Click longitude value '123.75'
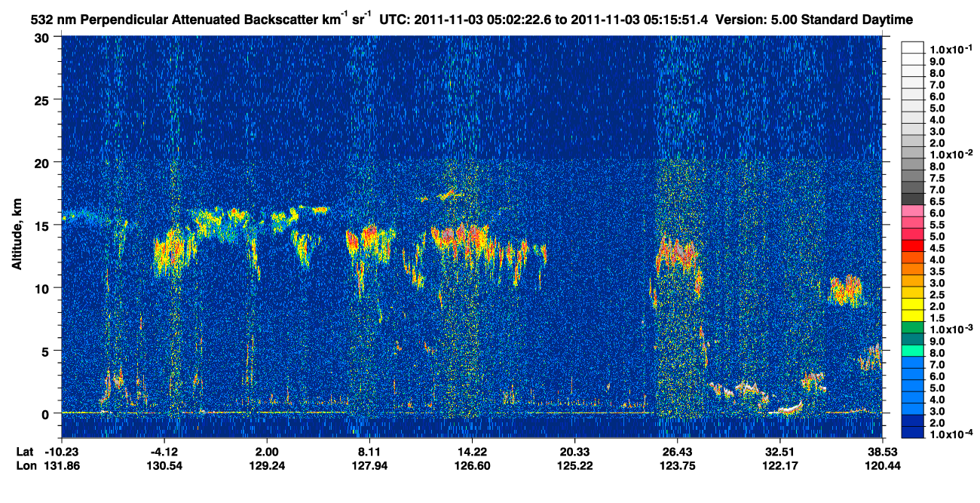The height and width of the screenshot is (503, 980). [677, 465]
